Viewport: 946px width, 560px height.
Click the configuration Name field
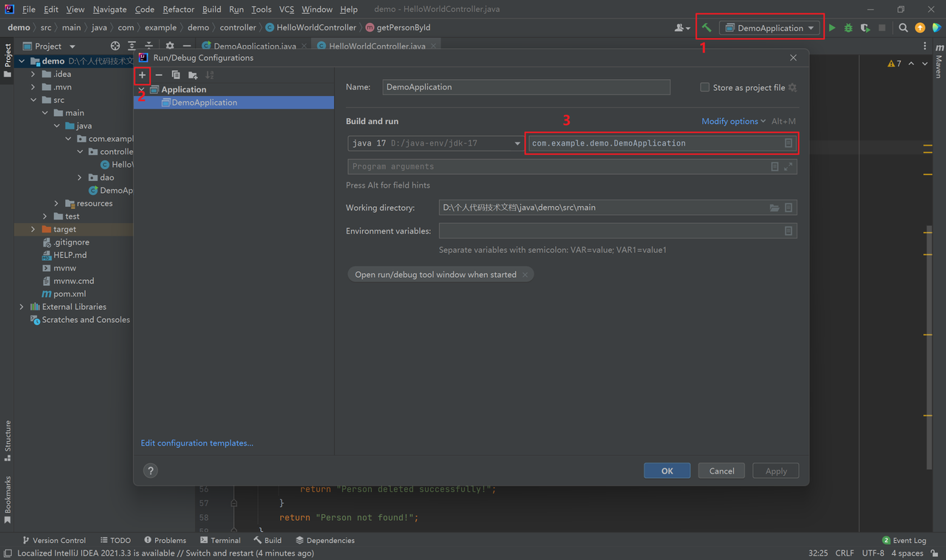click(x=526, y=87)
